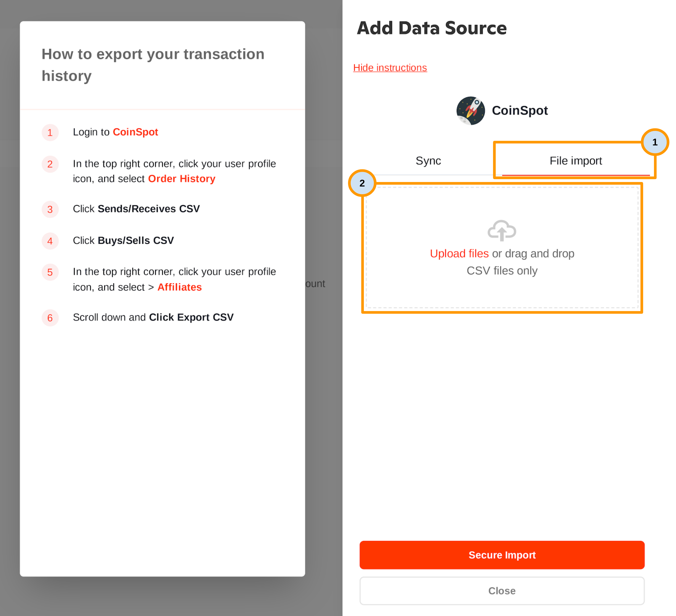This screenshot has height=616, width=676.
Task: Click the Secure Import button
Action: pos(502,555)
